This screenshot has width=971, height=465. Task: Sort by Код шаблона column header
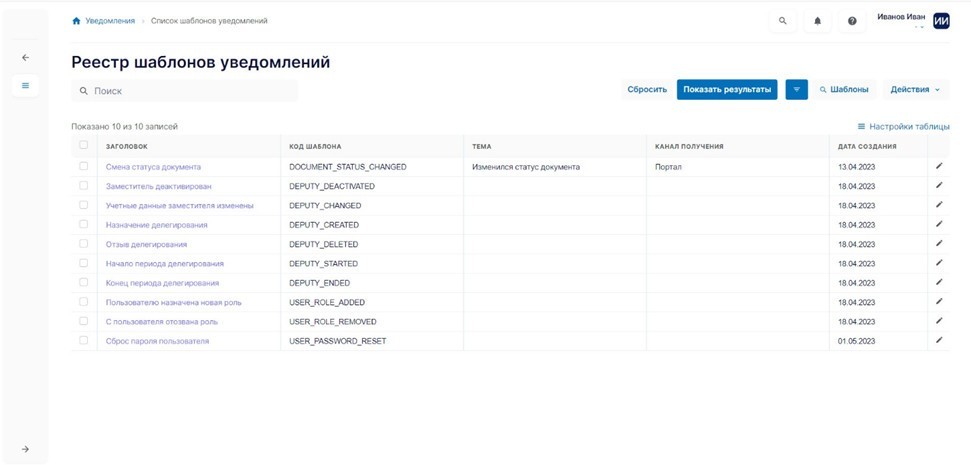pos(315,147)
